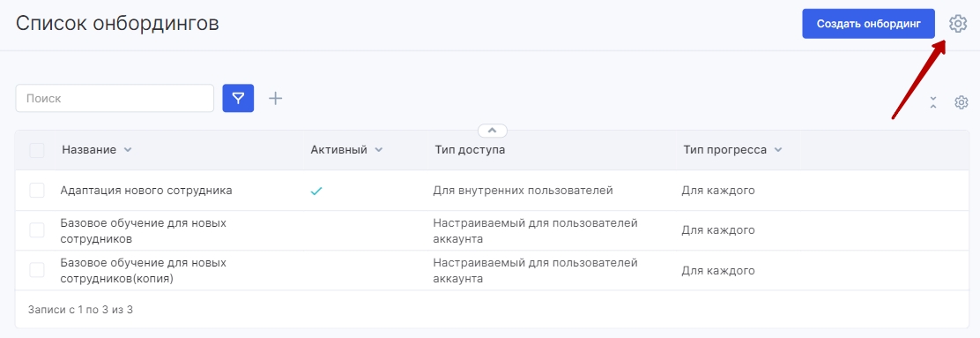This screenshot has height=338, width=980.
Task: Collapse the filter panel with the up-chevron handle
Action: point(493,131)
